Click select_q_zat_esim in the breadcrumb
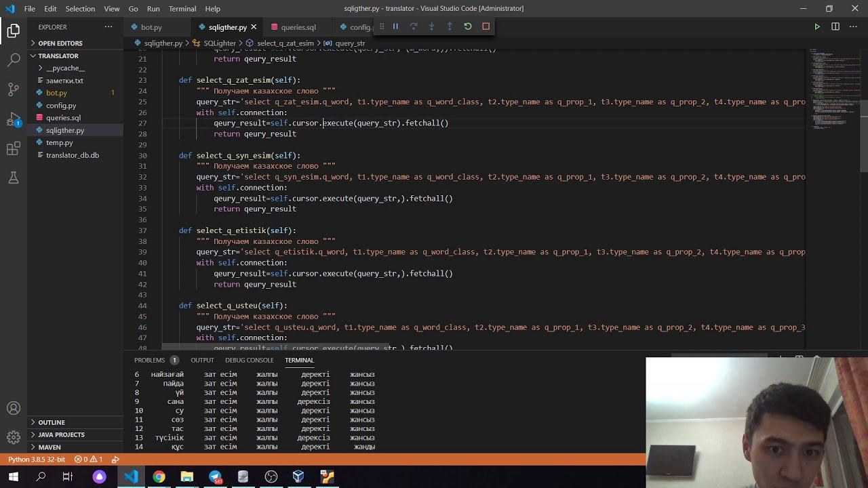 (x=285, y=43)
